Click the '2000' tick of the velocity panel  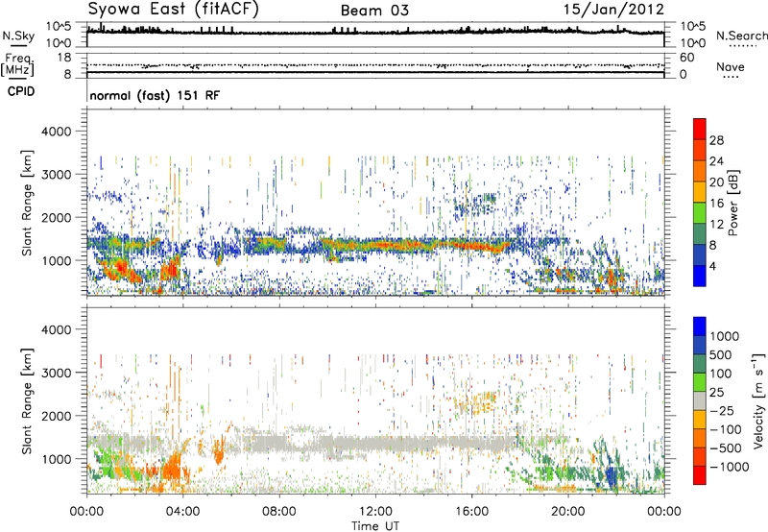coord(57,416)
